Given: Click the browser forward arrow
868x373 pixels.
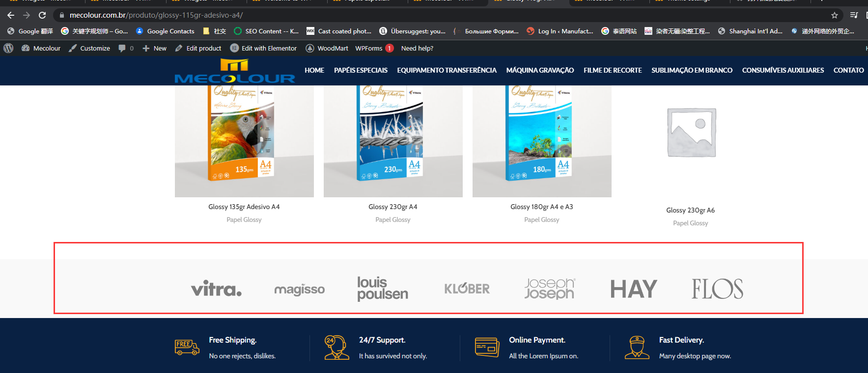Looking at the screenshot, I should [27, 15].
